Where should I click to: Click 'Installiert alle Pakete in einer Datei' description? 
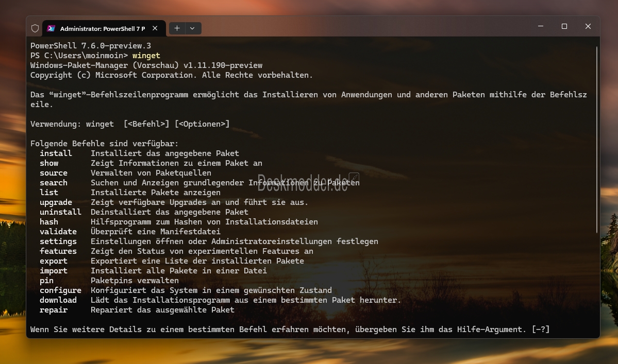(178, 271)
